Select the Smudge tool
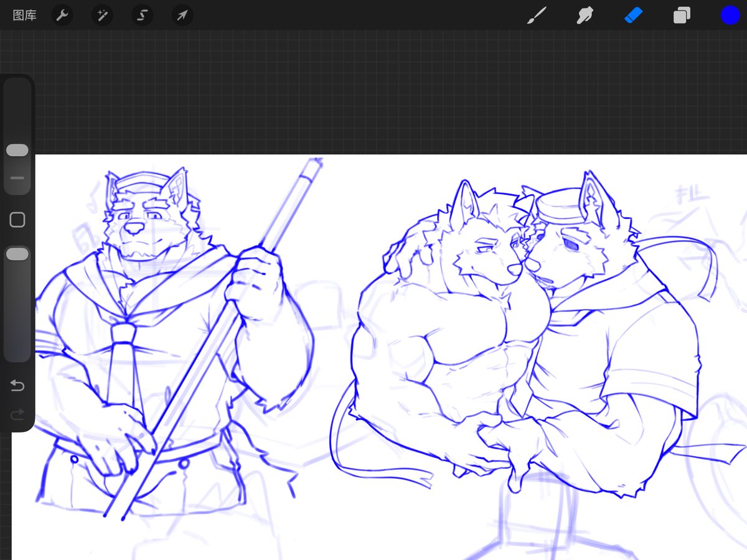Screen dimensions: 747x560 pyautogui.click(x=585, y=16)
